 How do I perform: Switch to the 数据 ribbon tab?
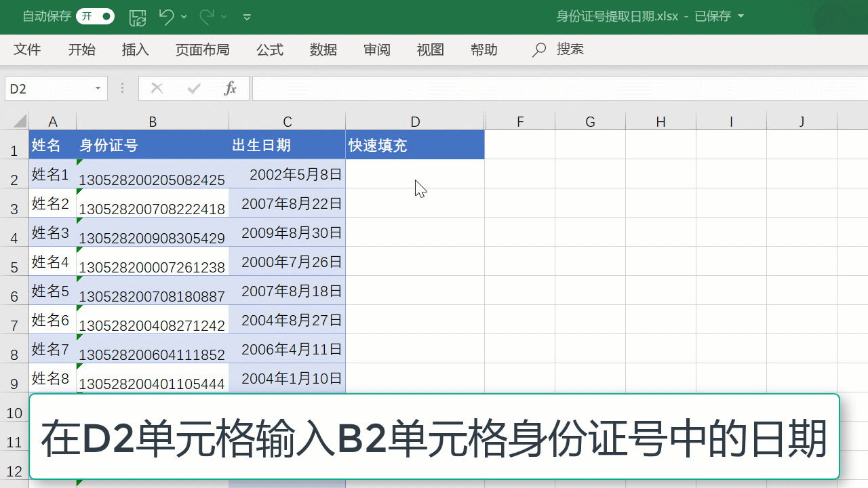[x=323, y=49]
